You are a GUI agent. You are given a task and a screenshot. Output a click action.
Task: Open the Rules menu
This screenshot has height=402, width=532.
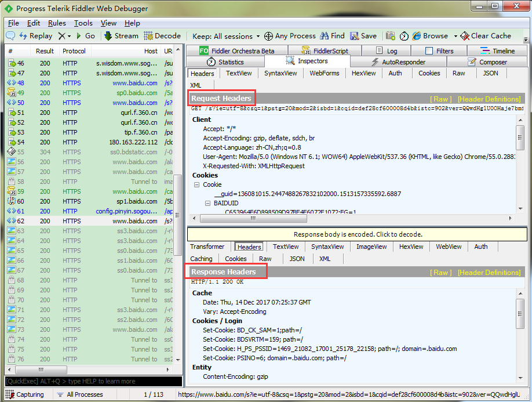click(57, 23)
